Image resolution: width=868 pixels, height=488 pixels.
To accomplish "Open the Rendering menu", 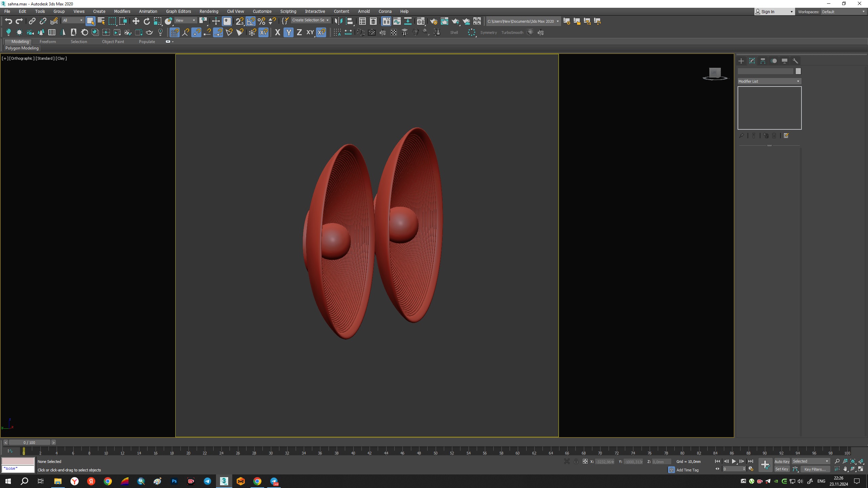I will click(x=209, y=12).
